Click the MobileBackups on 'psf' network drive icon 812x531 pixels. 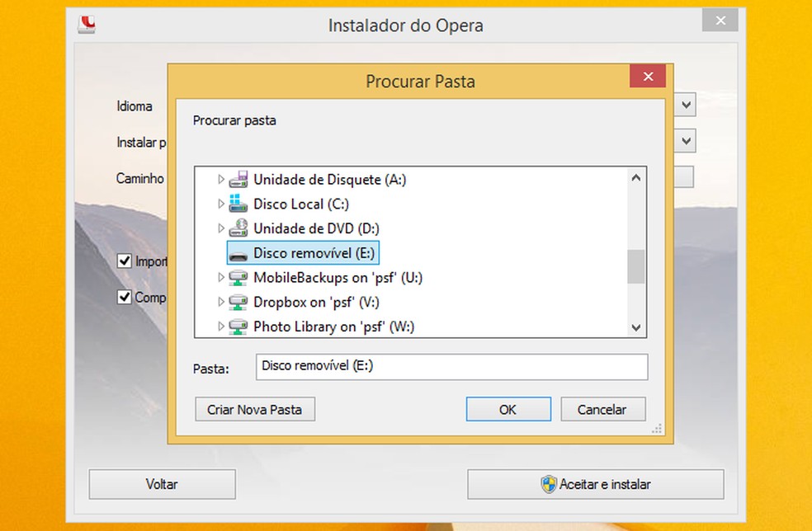(x=239, y=278)
